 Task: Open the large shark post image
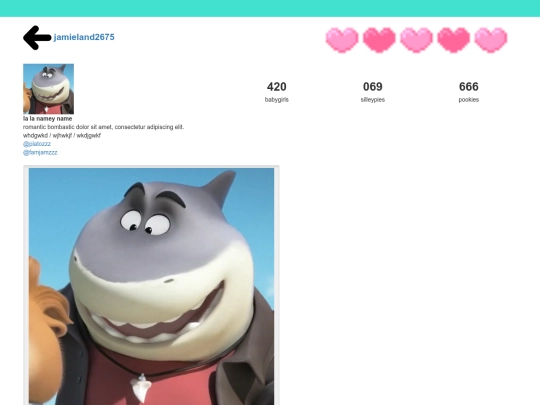coord(151,286)
